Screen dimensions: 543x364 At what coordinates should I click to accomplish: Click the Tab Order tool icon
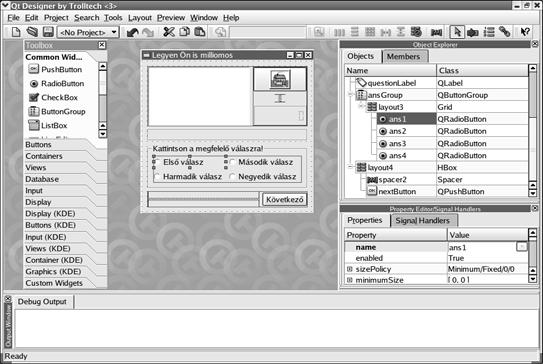489,32
